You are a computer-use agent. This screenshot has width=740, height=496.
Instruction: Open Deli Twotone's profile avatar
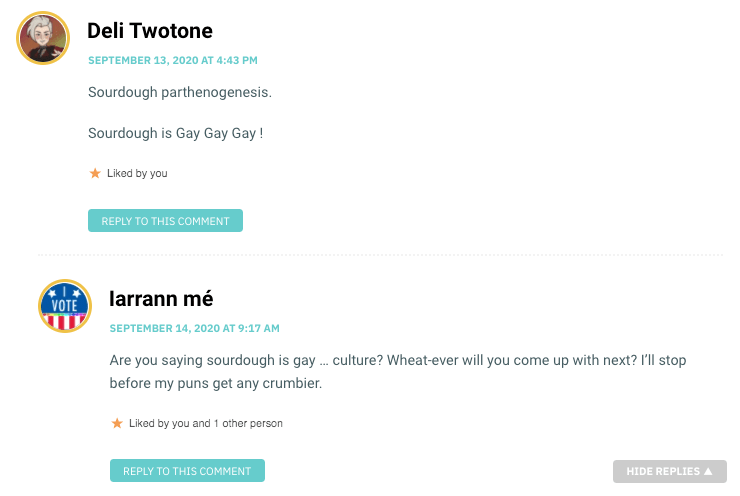[x=43, y=38]
